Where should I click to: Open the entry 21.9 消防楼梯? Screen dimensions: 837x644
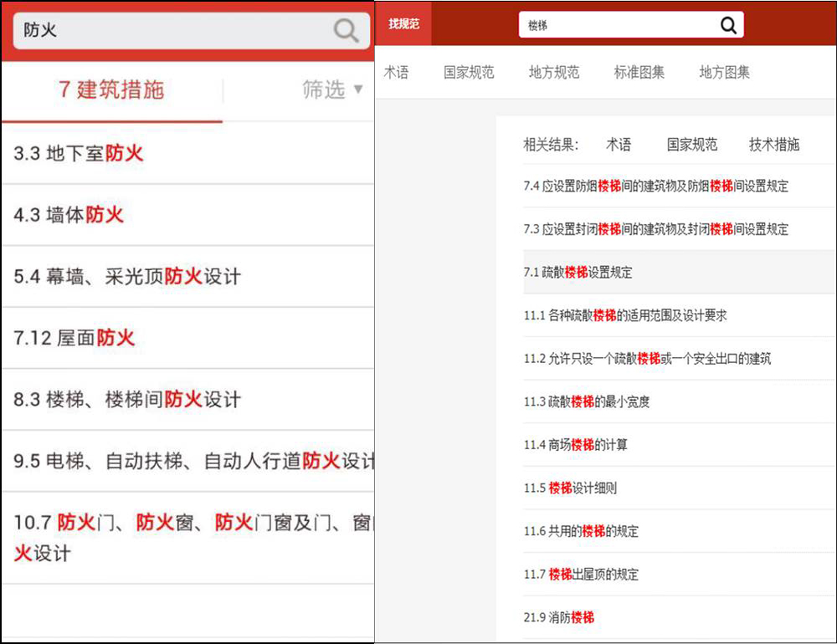pos(559,616)
